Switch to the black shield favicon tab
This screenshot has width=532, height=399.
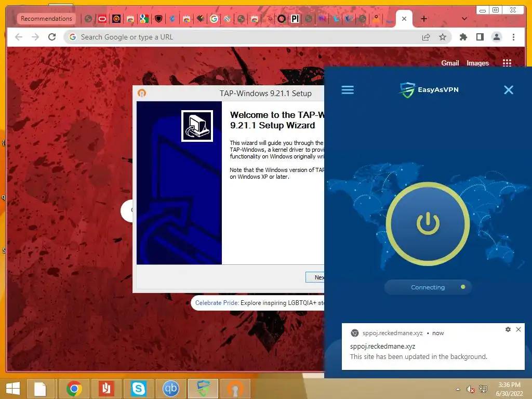[158, 19]
